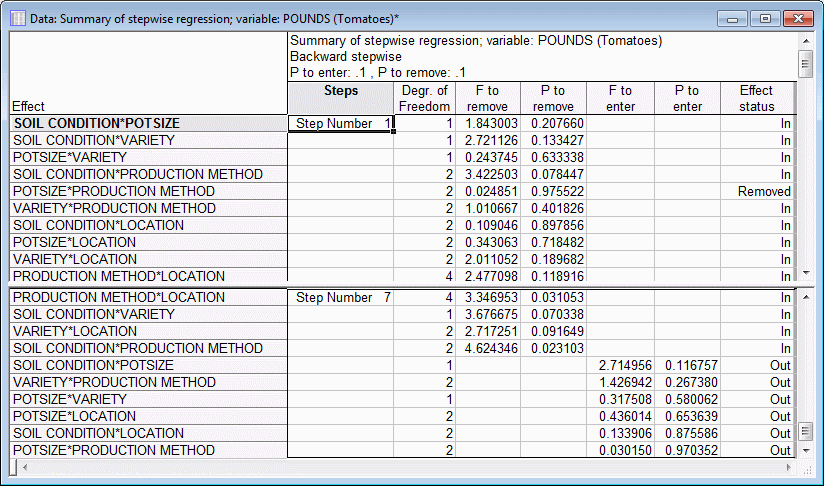Click the F to remove value 2.721126

[488, 140]
